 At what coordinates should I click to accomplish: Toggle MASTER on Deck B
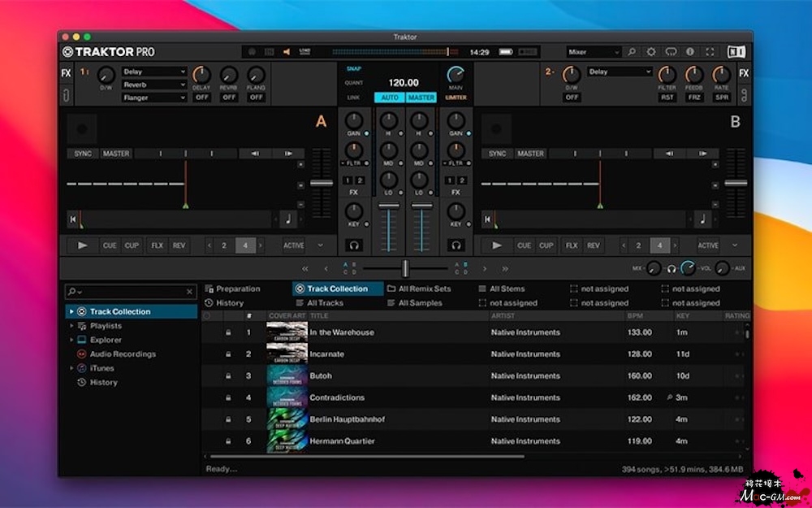click(530, 154)
